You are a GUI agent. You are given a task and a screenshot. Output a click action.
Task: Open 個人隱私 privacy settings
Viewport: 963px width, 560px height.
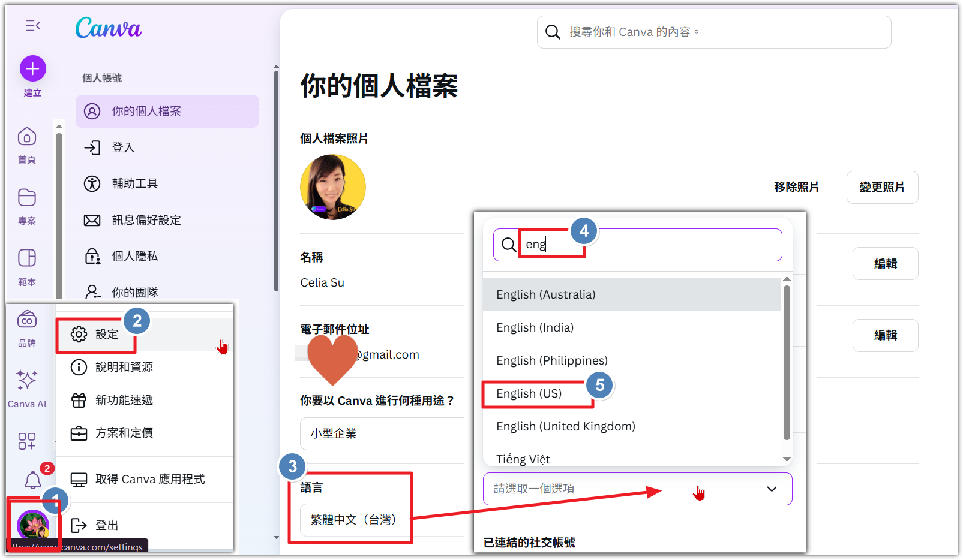[x=167, y=256]
